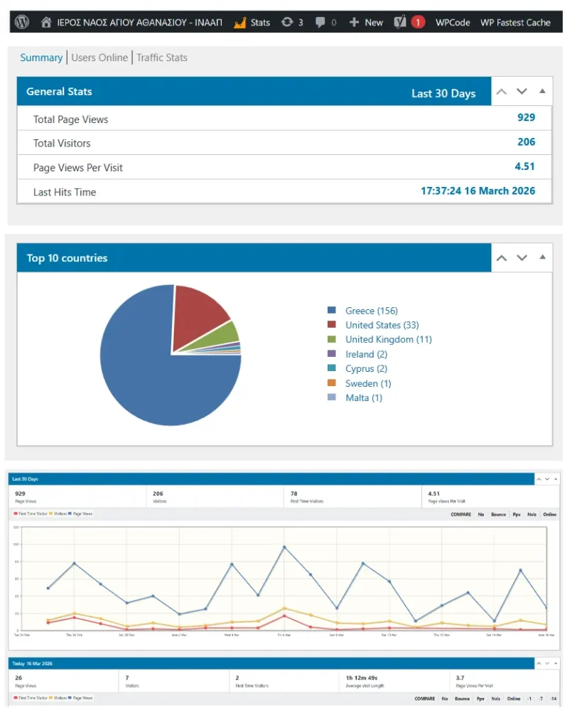The height and width of the screenshot is (728, 577).
Task: Move Top 10 countries panel down
Action: point(522,258)
